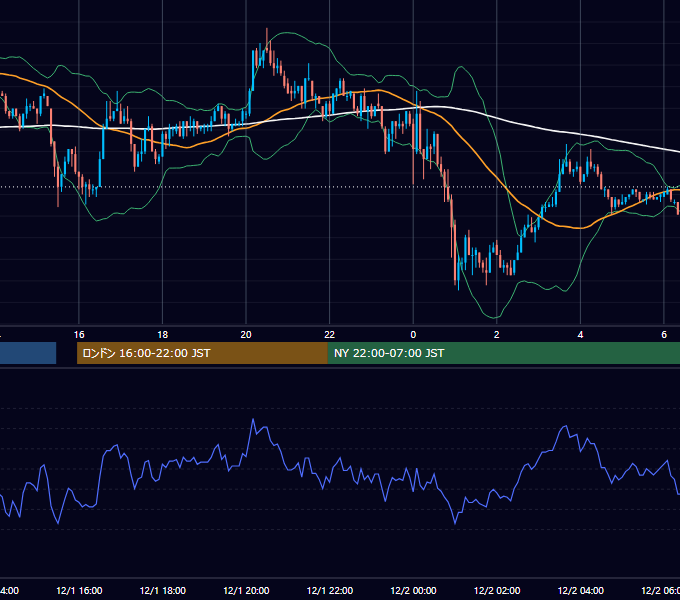Click the 12/2 02:00 date label
680x600 pixels.
click(x=497, y=591)
